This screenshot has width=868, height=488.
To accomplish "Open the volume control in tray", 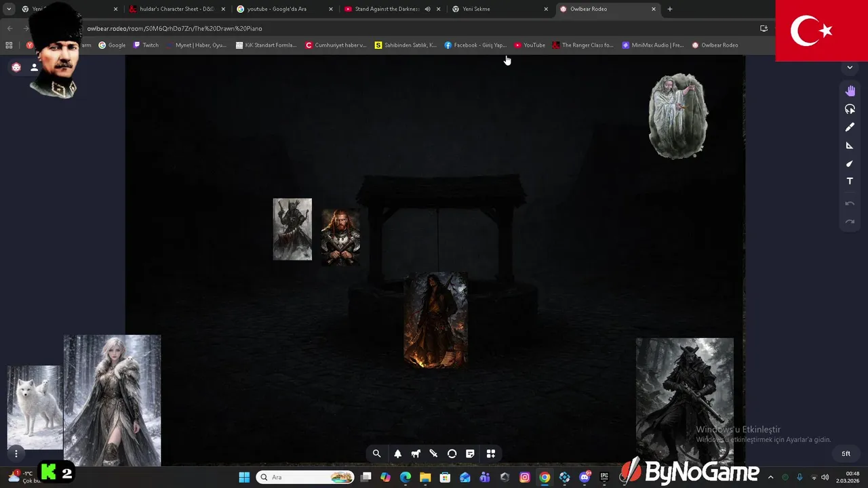I will 825,477.
